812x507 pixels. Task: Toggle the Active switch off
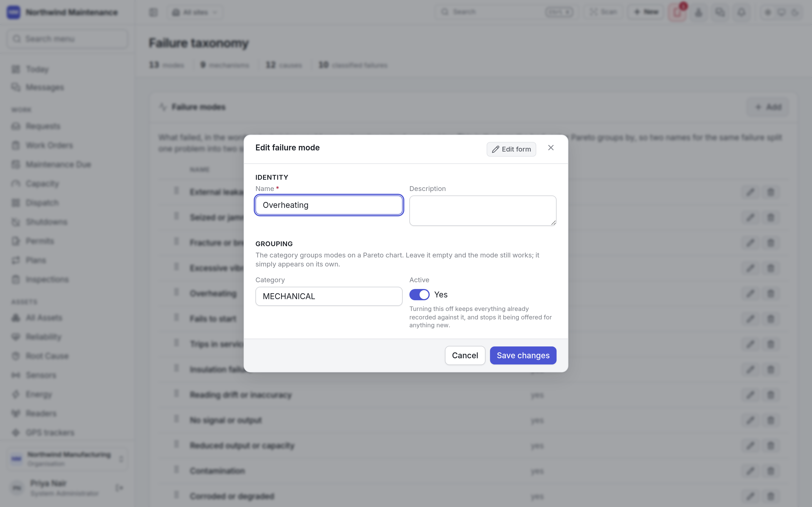[419, 294]
